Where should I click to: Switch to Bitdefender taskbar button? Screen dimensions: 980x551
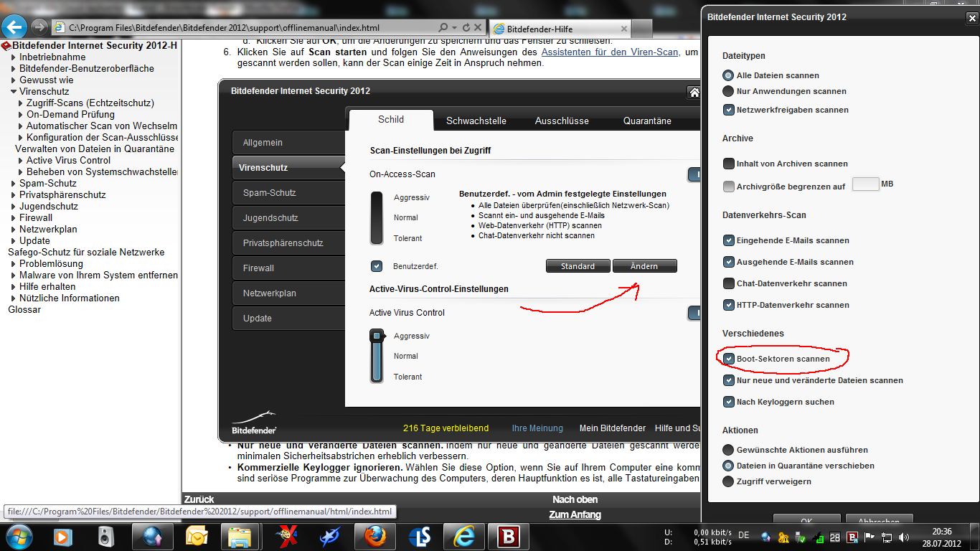[x=509, y=536]
